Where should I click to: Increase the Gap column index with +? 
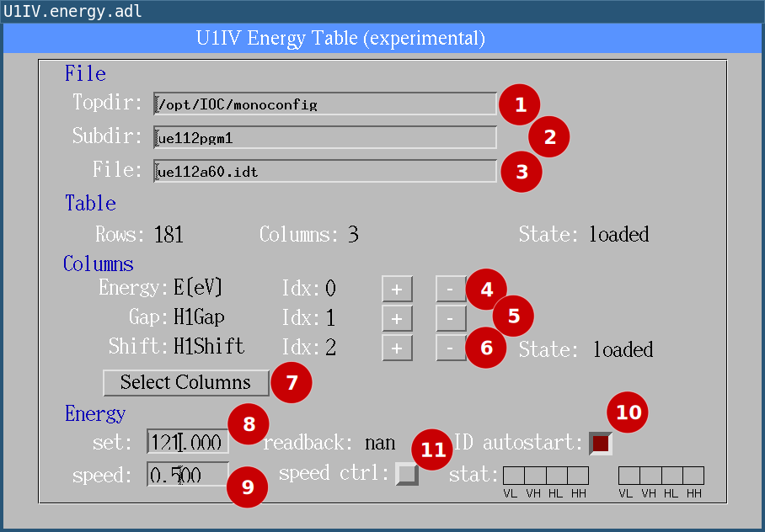(x=397, y=318)
